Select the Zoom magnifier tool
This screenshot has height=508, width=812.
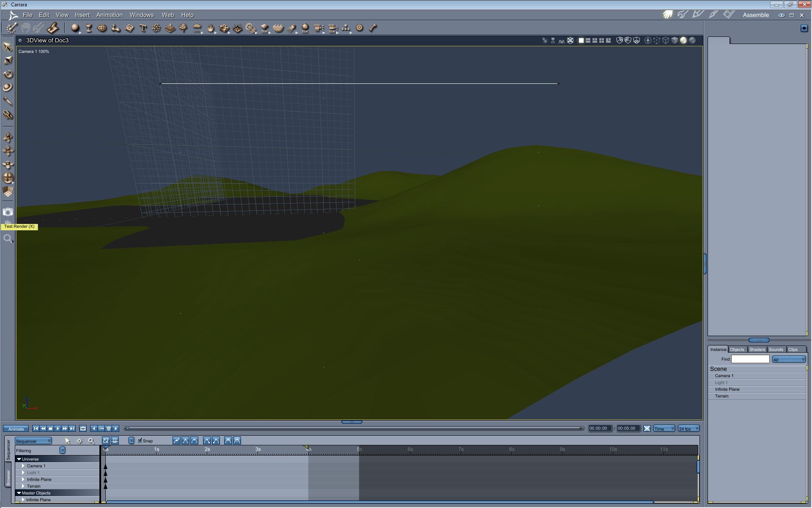point(8,239)
